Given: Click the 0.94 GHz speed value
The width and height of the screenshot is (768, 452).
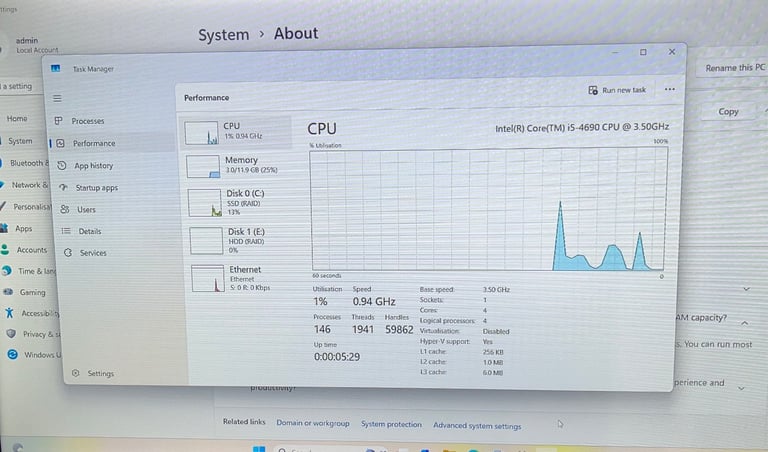Looking at the screenshot, I should (x=374, y=302).
